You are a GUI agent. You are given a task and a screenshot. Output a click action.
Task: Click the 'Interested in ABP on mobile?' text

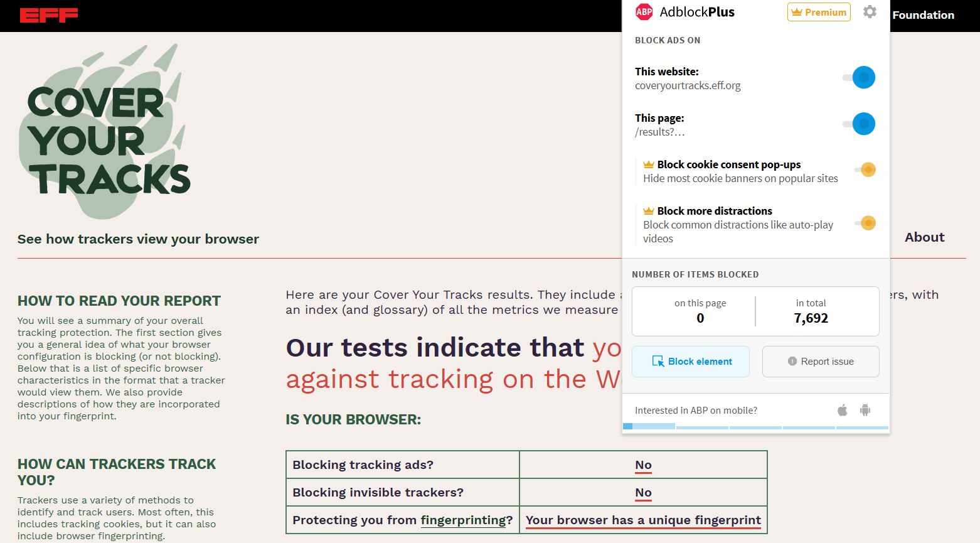696,411
